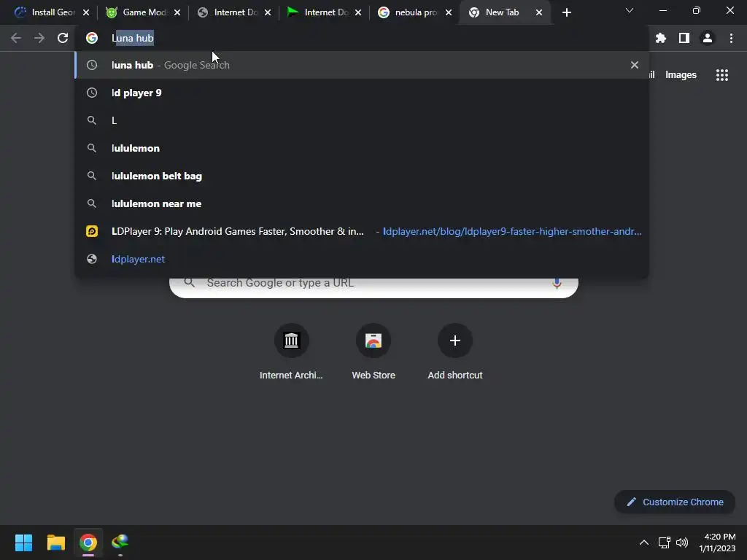The image size is (747, 560).
Task: Click the Google icon in the address bar
Action: (92, 38)
